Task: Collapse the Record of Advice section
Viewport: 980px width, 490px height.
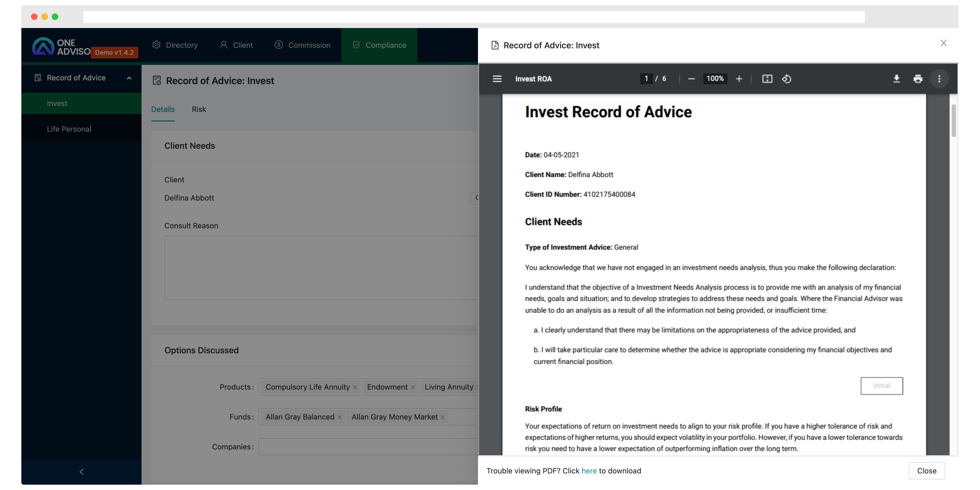Action: (x=129, y=78)
